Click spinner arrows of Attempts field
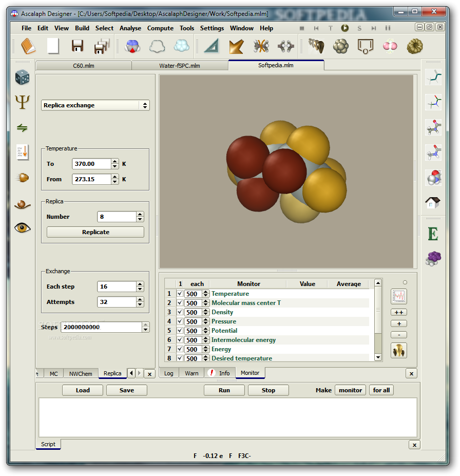The height and width of the screenshot is (476, 460). pyautogui.click(x=140, y=302)
